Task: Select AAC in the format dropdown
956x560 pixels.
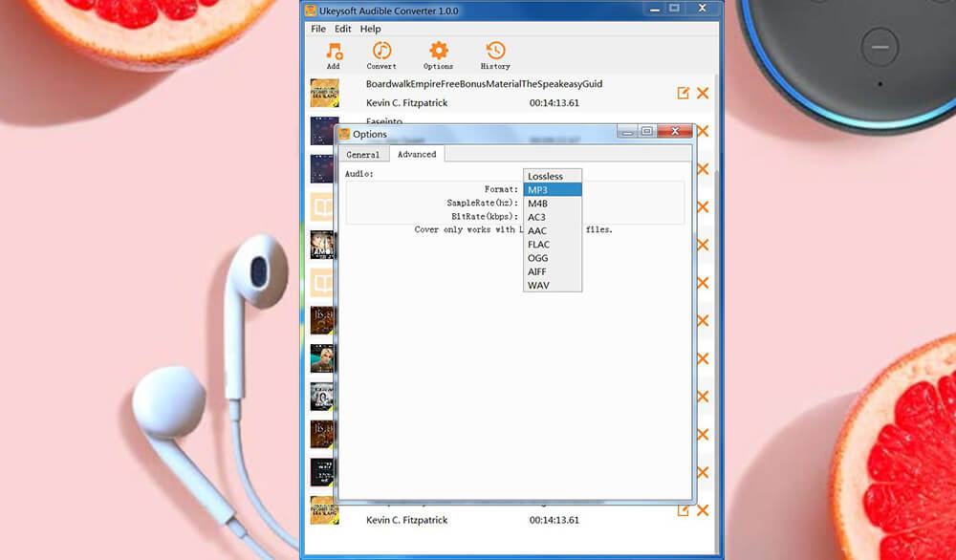Action: click(553, 230)
